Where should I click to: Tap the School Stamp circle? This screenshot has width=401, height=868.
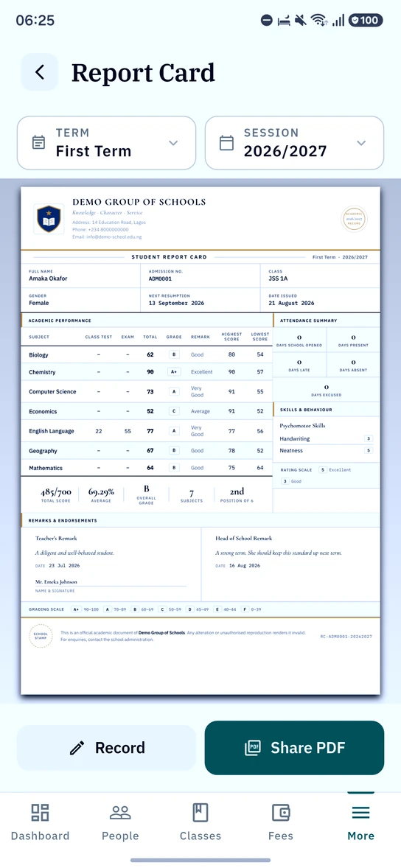point(41,636)
